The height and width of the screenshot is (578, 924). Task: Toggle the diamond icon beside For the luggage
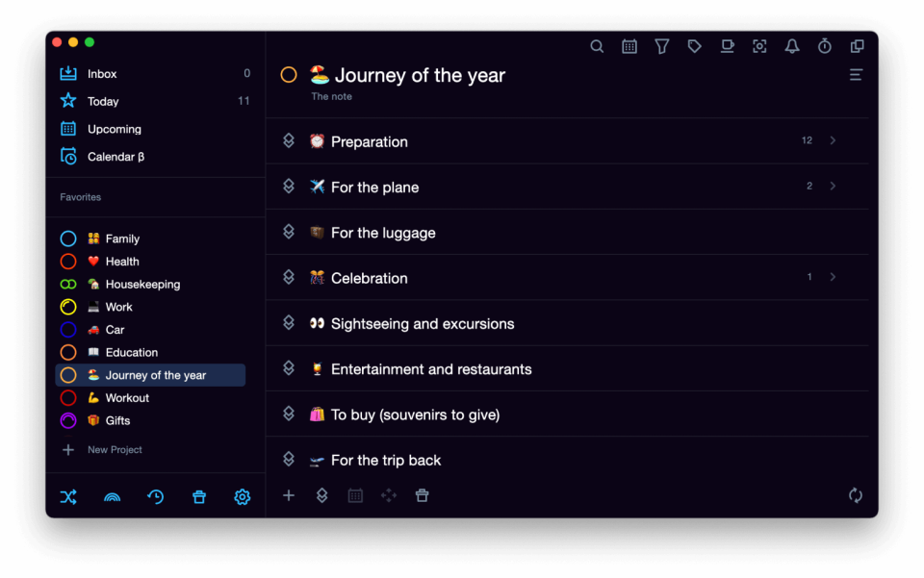(289, 232)
